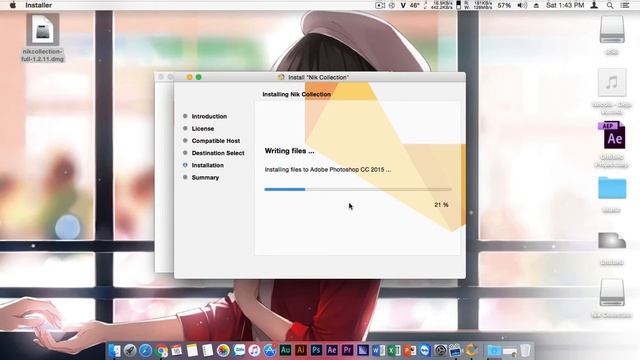Launch Adobe Illustrator from the Dock

click(x=301, y=350)
